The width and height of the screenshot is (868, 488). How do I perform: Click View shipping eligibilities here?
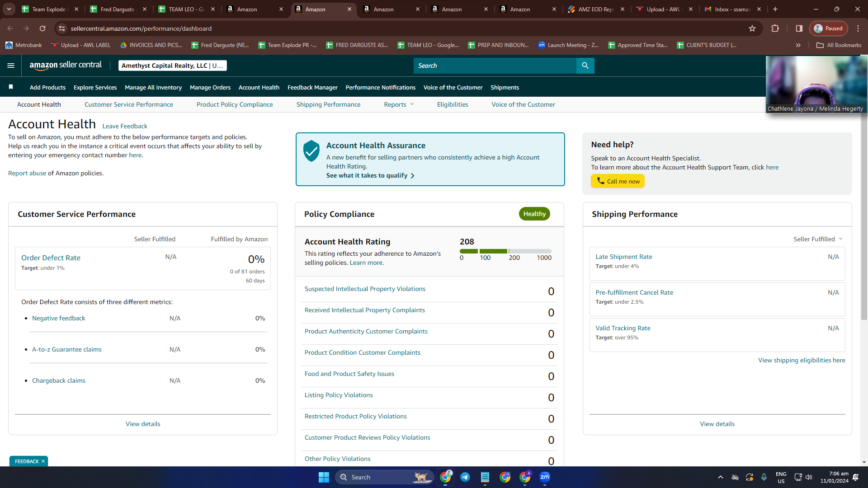coord(802,360)
